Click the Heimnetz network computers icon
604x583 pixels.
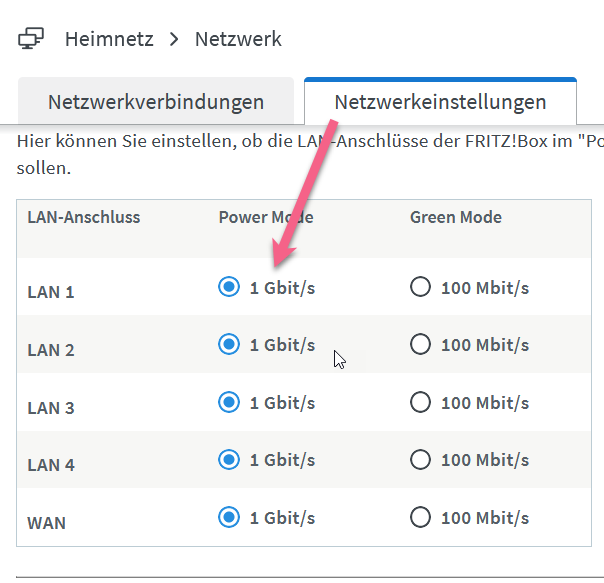coord(31,39)
